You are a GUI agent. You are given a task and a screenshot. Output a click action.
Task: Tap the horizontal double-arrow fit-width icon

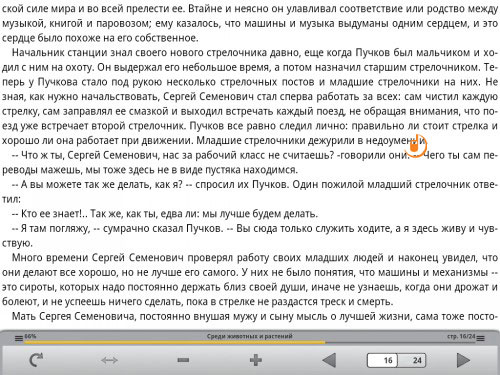tap(109, 360)
